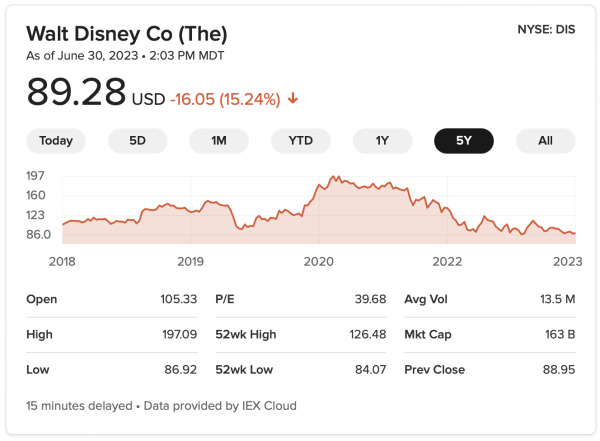The width and height of the screenshot is (600, 441).
Task: Switch to the 1Y chart view
Action: coord(382,141)
